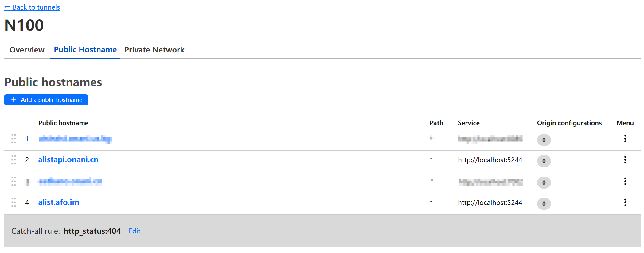Grab drag handle of third hostname row
Screen dimensions: 644x253
pyautogui.click(x=14, y=181)
